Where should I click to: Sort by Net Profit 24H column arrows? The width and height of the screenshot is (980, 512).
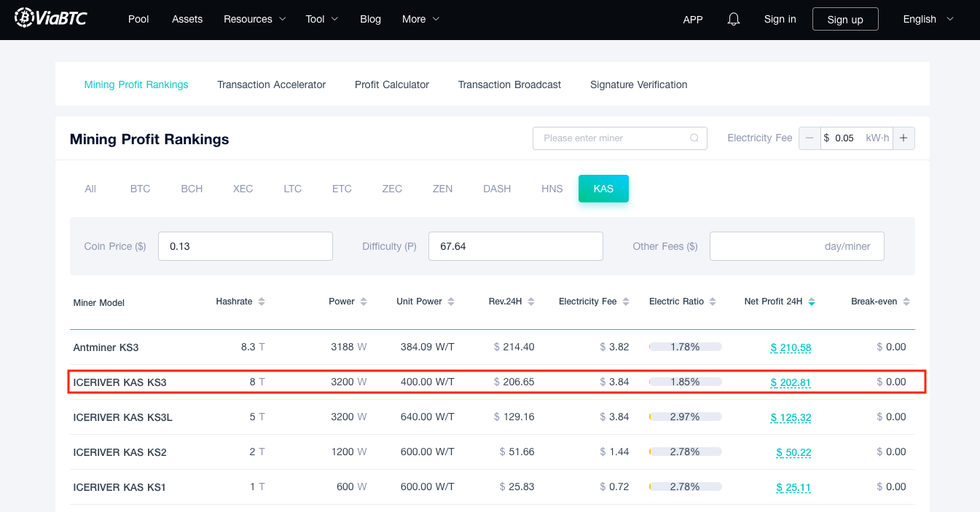[x=812, y=302]
